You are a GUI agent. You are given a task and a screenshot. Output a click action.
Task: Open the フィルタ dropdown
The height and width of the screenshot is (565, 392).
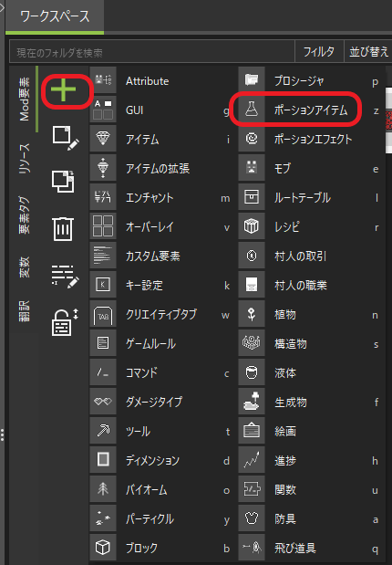tap(319, 52)
